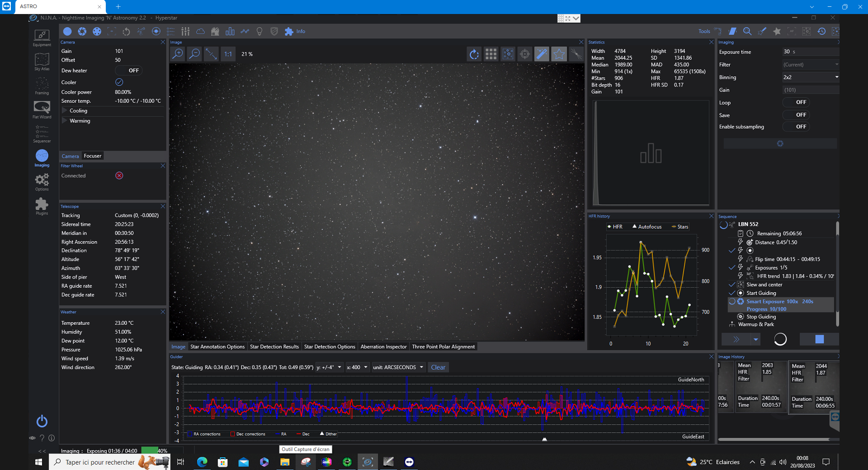Screen dimensions: 868x470
Task: Open the Sequencer sidebar section
Action: [x=42, y=133]
